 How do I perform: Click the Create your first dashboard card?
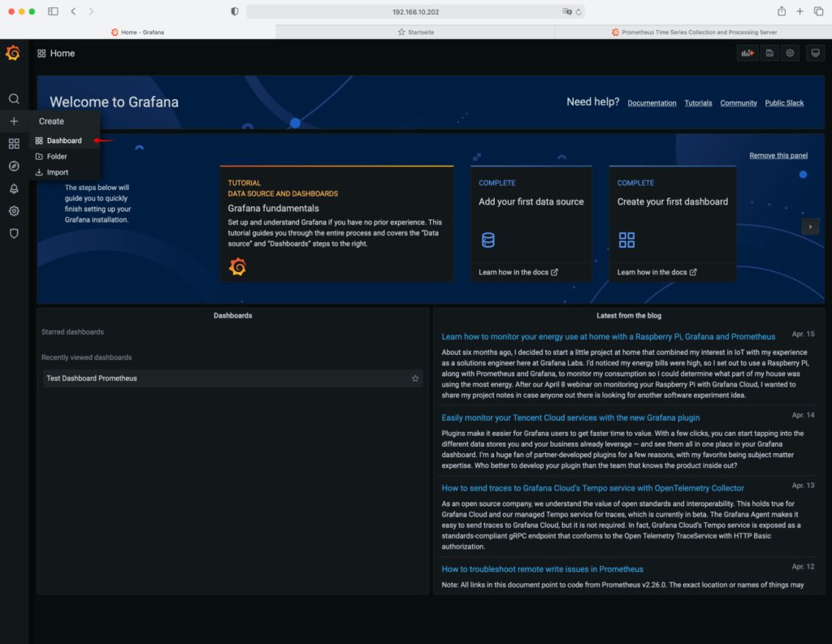click(x=672, y=223)
